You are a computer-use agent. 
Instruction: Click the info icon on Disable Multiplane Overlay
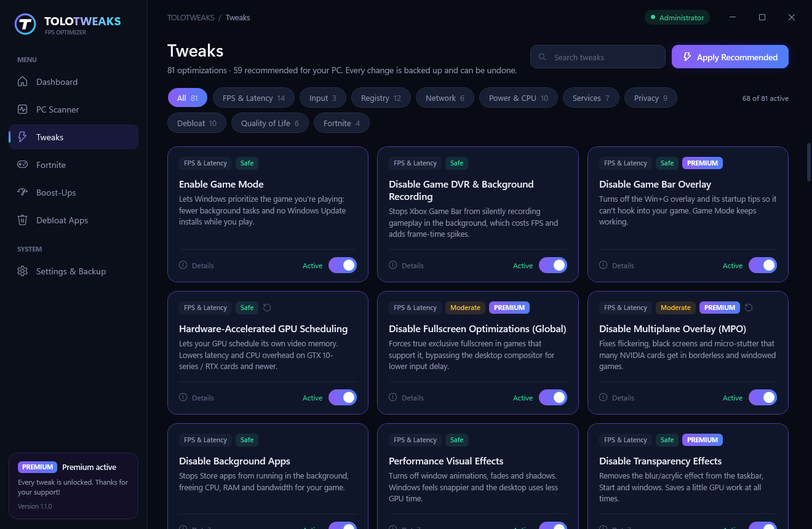click(603, 397)
